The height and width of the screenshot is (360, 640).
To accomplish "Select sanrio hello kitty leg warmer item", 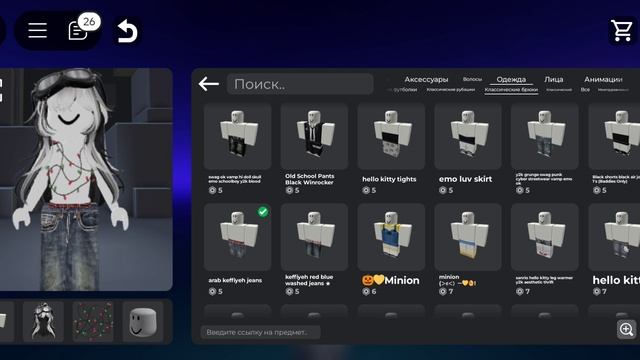I will pos(544,237).
